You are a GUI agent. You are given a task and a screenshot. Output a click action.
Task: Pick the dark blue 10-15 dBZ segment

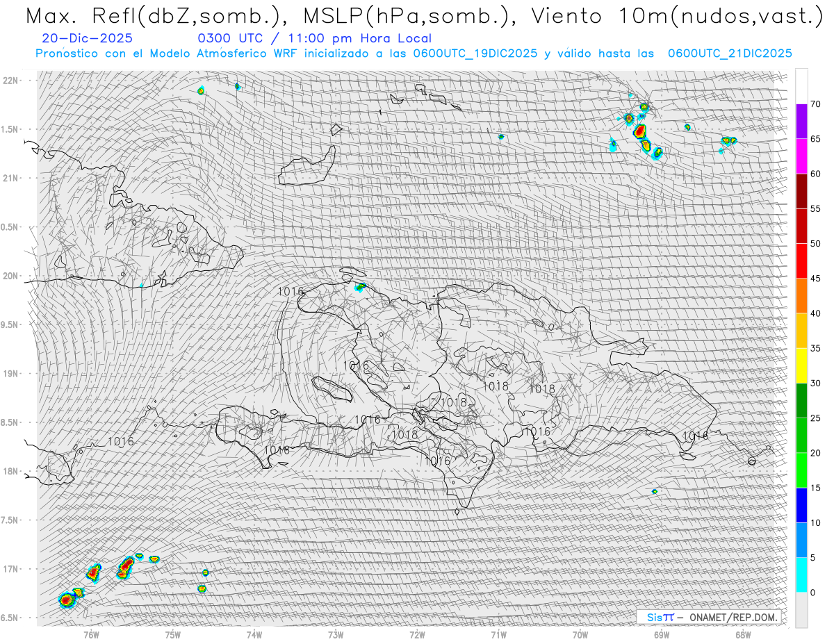coord(801,505)
